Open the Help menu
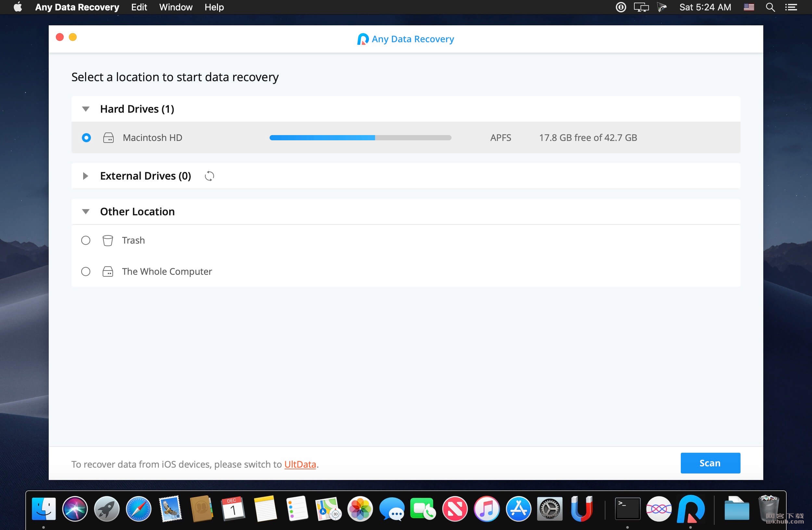The width and height of the screenshot is (812, 530). click(x=214, y=7)
